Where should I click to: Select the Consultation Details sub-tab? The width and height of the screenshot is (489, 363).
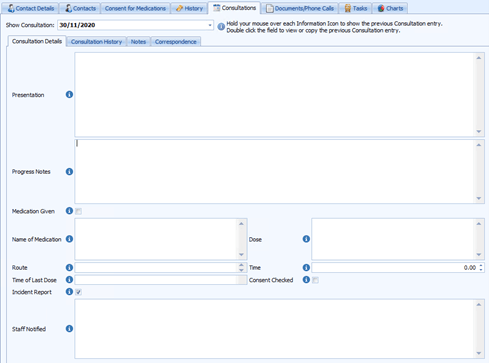coord(37,41)
